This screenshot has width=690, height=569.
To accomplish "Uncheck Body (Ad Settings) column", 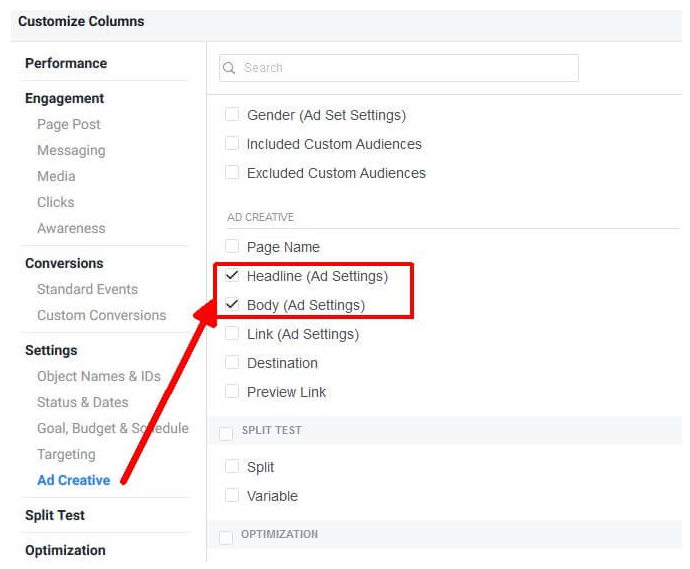I will 232,305.
